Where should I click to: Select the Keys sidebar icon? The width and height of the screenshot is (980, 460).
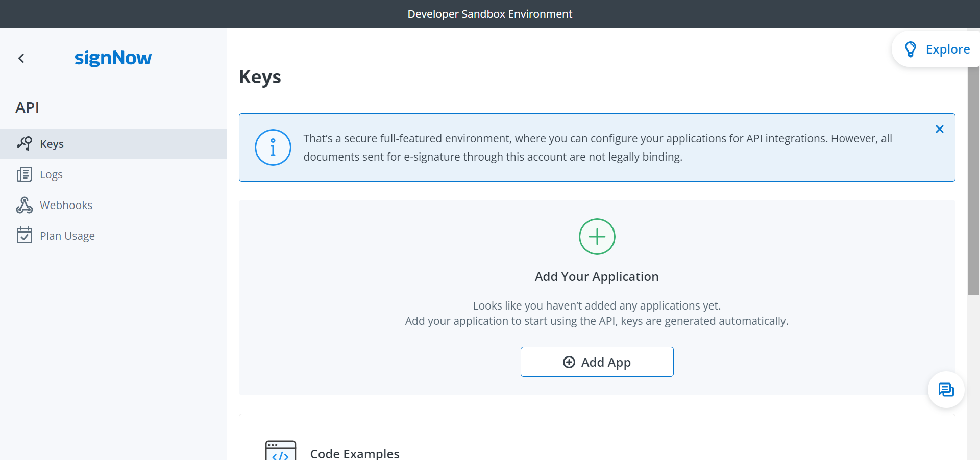click(24, 143)
